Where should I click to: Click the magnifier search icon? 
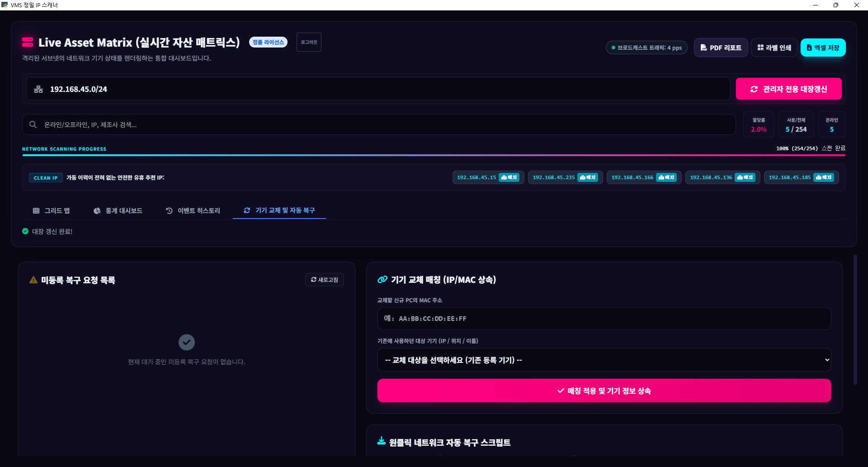[33, 124]
